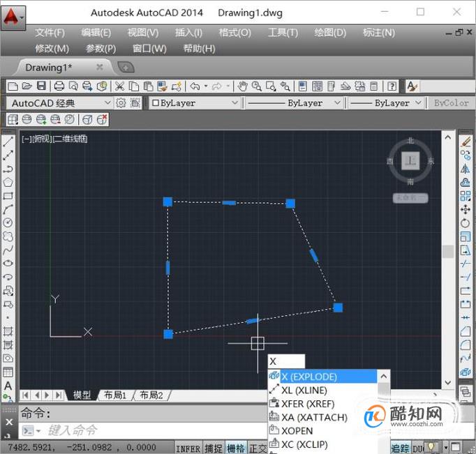Open the AutoCAD application menu button
476x454 pixels.
tap(13, 17)
